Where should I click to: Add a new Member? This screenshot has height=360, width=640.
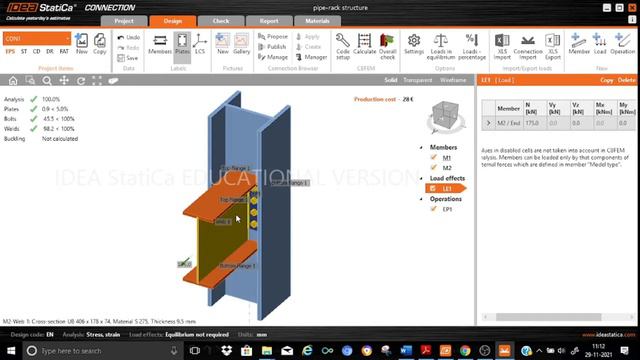coord(579,44)
